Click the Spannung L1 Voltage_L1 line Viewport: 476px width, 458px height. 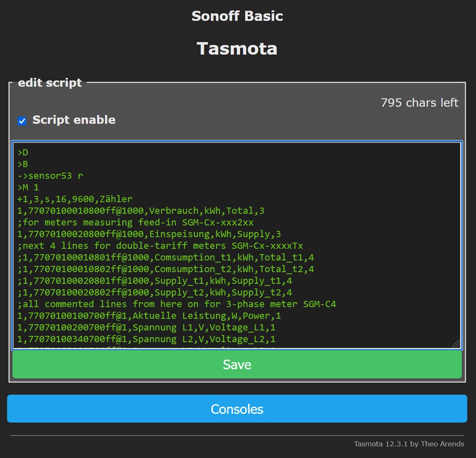click(146, 328)
